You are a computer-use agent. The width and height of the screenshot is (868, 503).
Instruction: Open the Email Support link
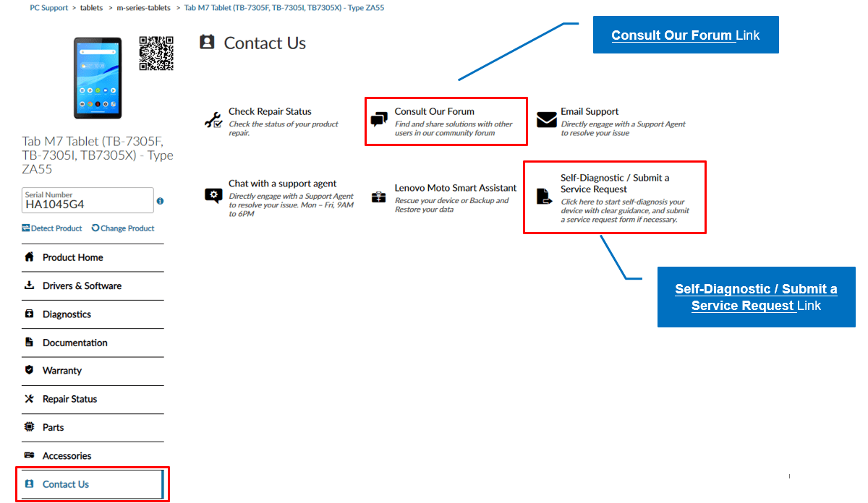(x=590, y=111)
